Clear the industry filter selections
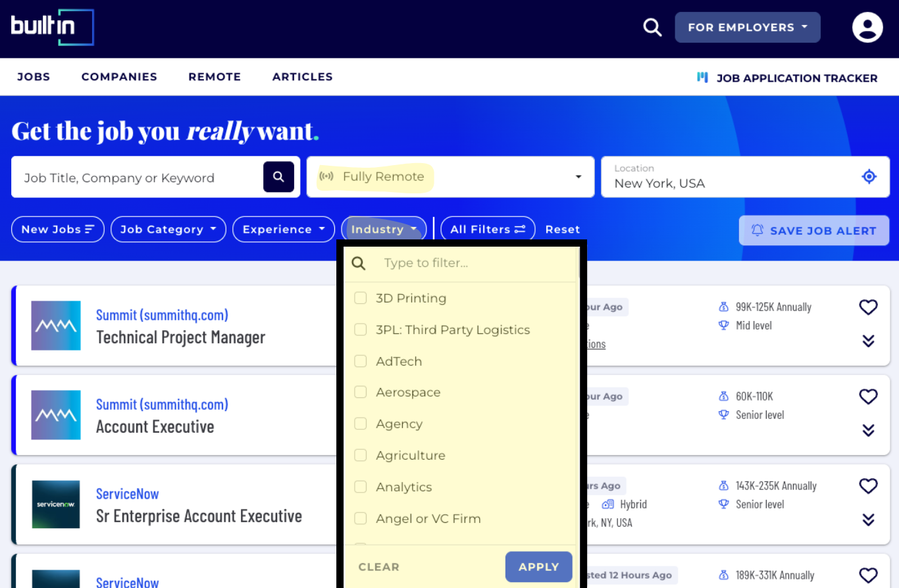The image size is (899, 588). pos(379,567)
